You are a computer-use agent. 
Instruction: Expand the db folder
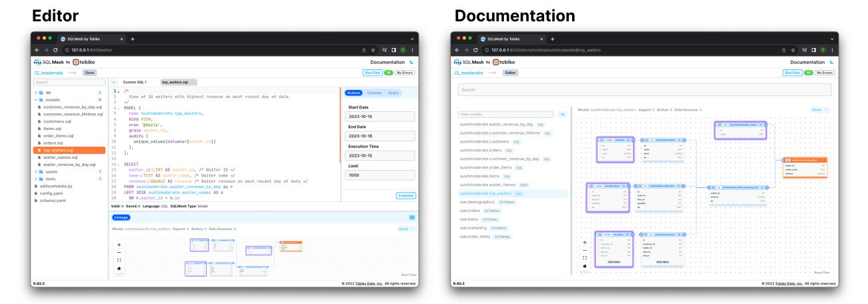[x=48, y=92]
